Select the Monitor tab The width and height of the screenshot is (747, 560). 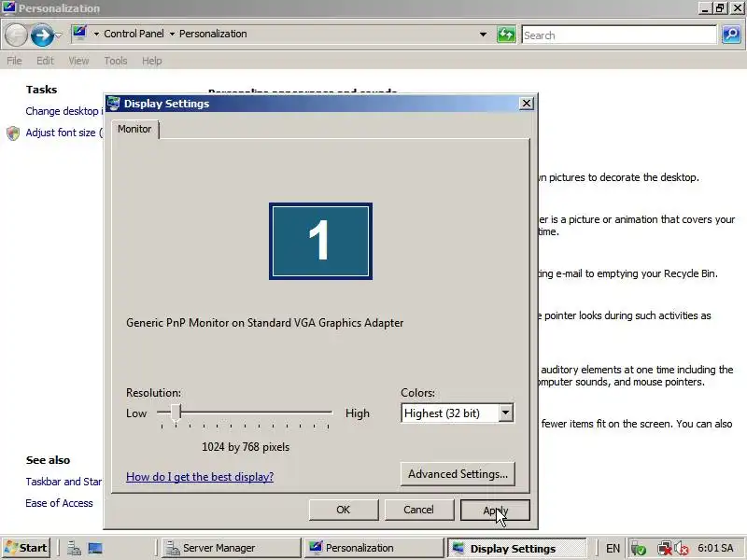point(134,129)
